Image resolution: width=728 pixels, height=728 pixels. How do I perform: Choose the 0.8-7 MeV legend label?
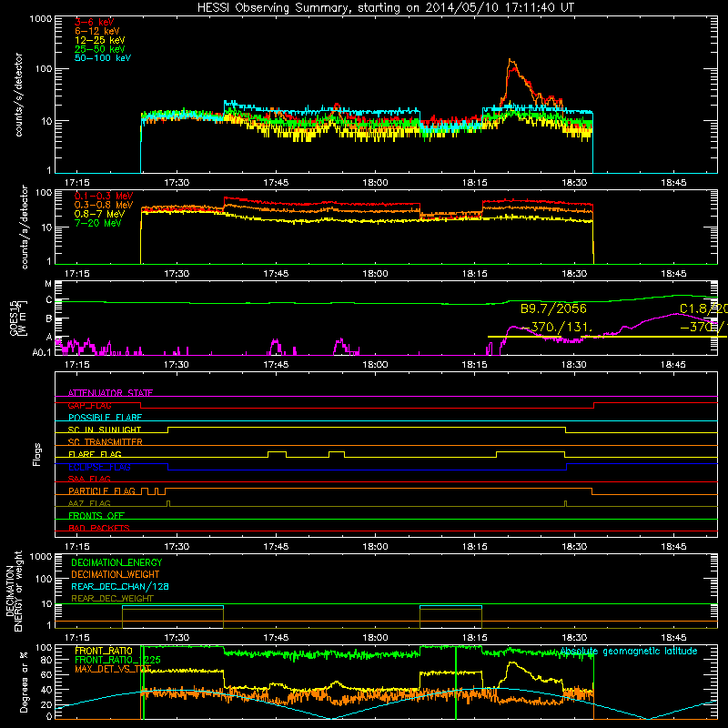click(100, 214)
